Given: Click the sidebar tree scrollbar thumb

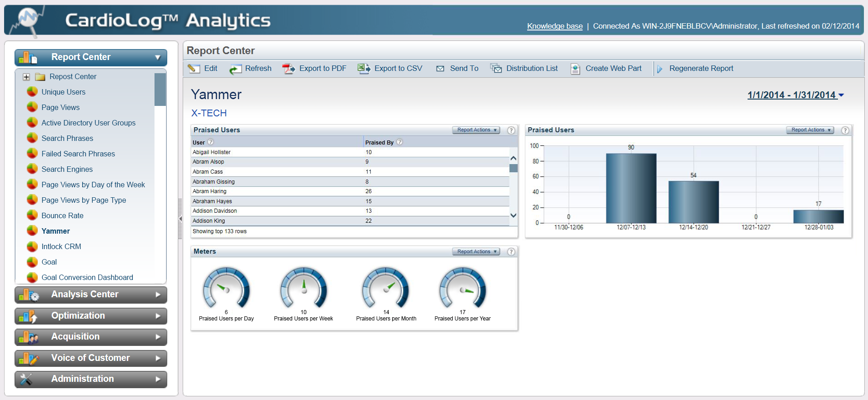Looking at the screenshot, I should tap(160, 90).
